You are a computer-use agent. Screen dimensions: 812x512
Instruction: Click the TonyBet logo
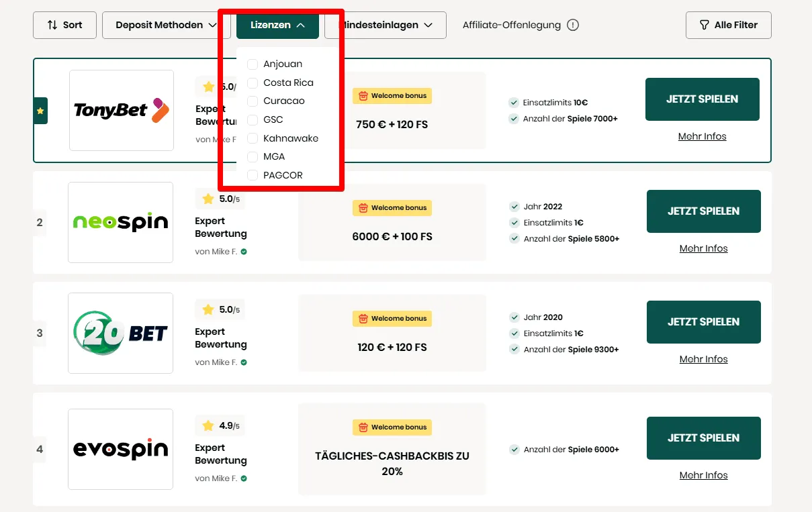tap(122, 110)
